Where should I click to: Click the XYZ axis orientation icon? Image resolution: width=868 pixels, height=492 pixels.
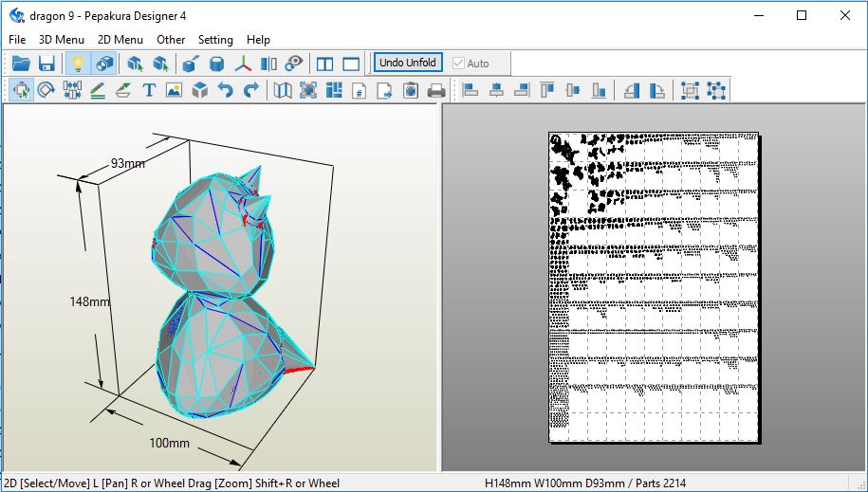point(243,64)
